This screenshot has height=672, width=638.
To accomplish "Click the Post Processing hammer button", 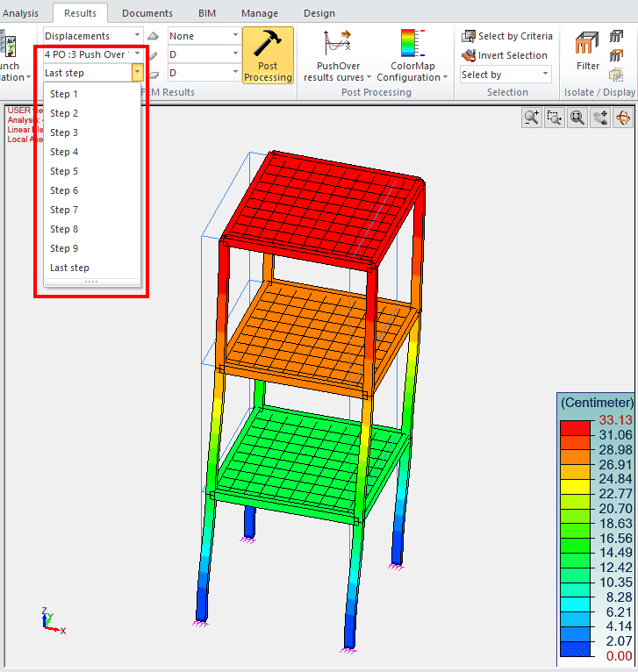I will [x=268, y=54].
